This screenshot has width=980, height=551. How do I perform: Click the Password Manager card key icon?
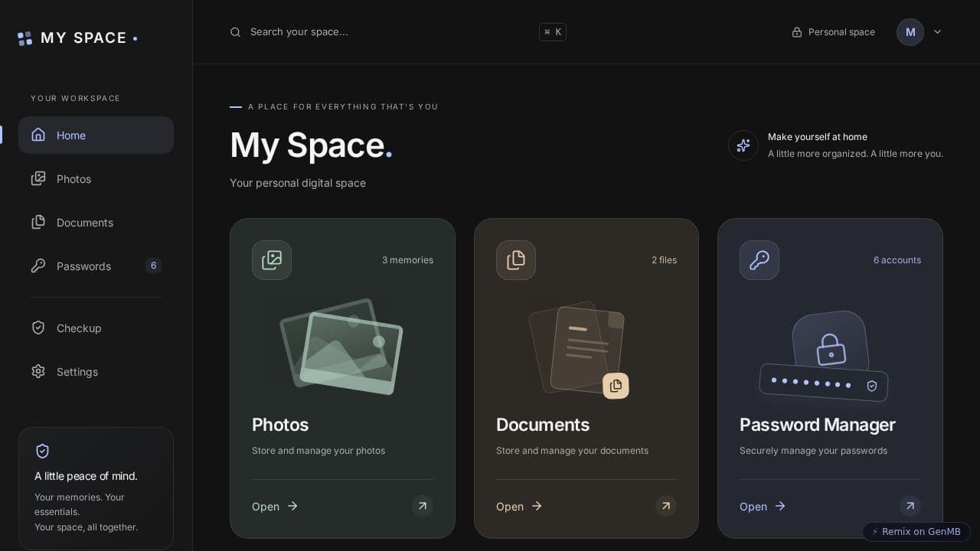[759, 260]
